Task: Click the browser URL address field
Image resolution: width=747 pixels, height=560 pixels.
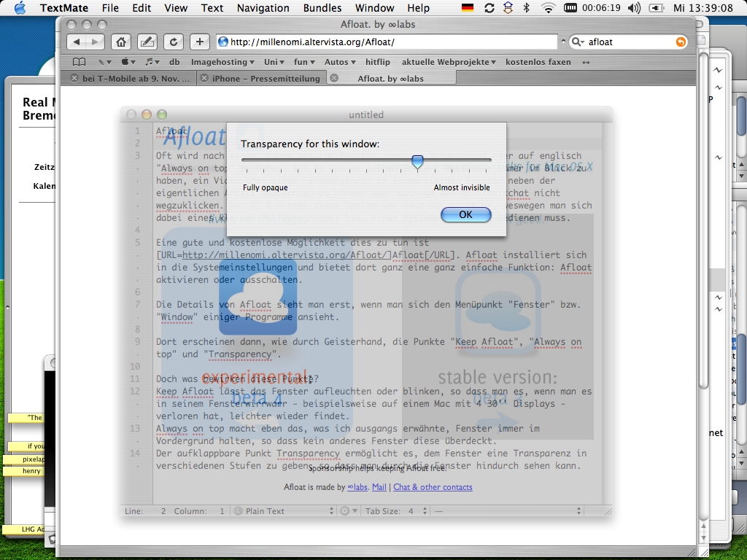Action: tap(387, 42)
